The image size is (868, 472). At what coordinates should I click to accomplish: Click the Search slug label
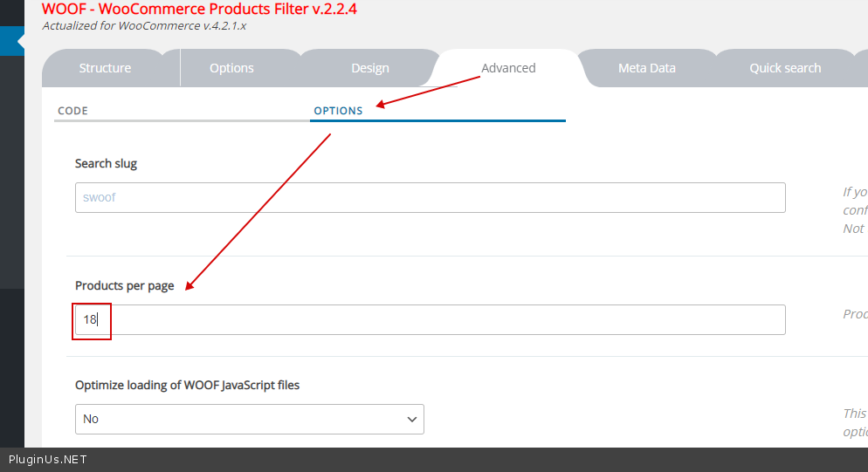point(106,164)
